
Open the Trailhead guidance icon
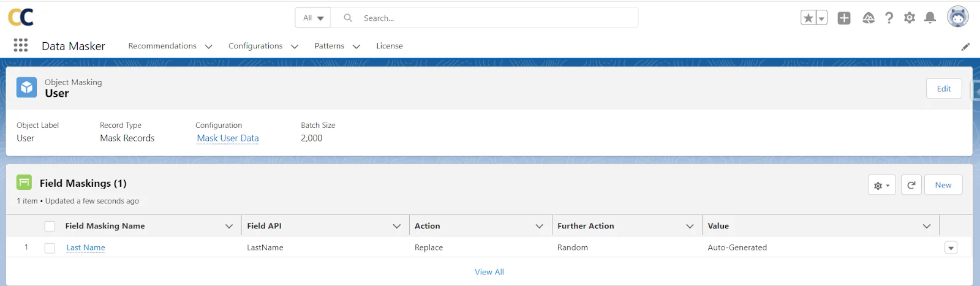point(869,18)
